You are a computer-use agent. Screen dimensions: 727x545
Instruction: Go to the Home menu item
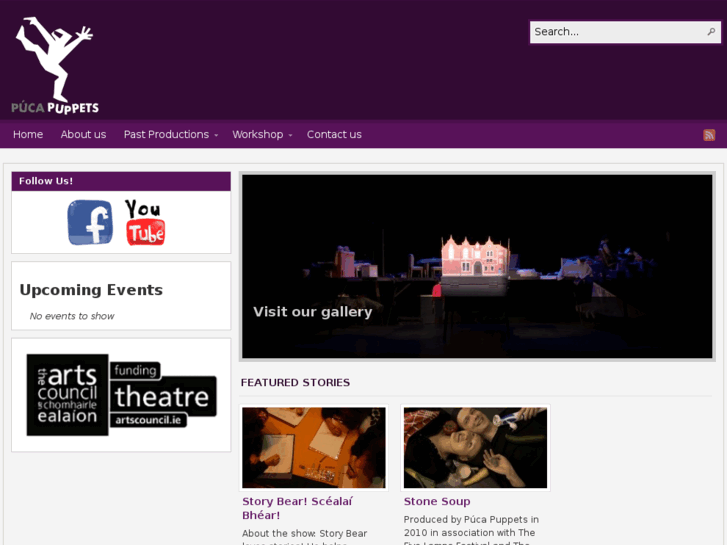click(28, 135)
